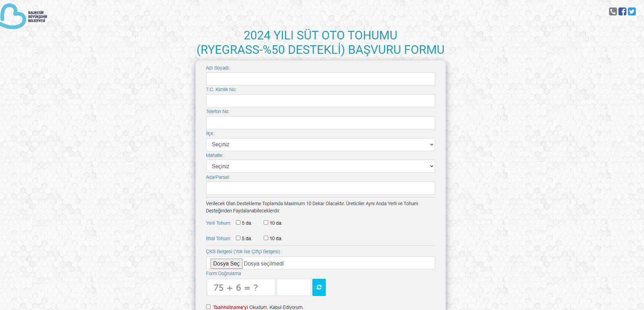Refresh the captcha verification question

point(319,287)
